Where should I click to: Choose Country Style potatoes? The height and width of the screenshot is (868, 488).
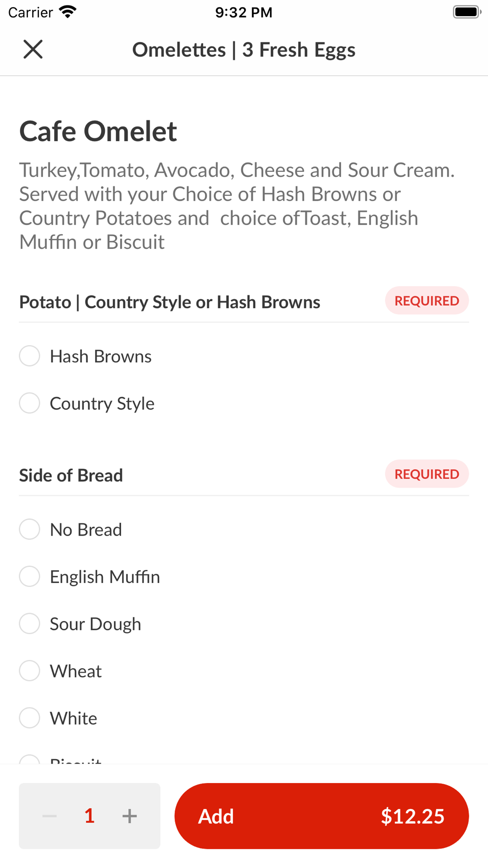[x=30, y=403]
